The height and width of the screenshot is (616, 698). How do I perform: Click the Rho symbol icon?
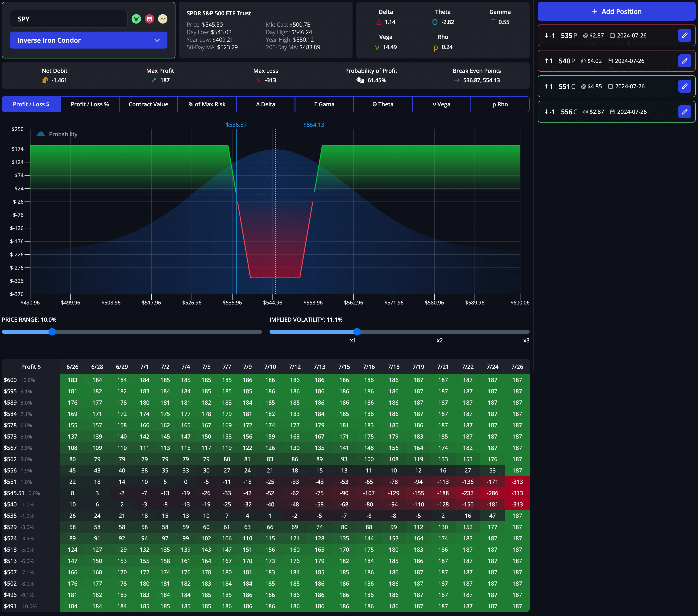435,48
